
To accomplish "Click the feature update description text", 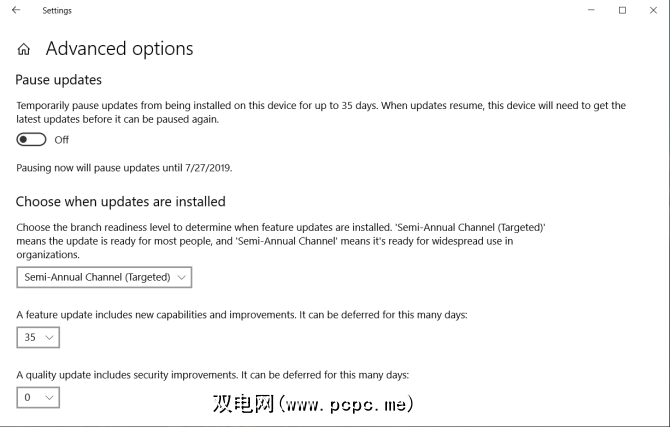I will [242, 315].
